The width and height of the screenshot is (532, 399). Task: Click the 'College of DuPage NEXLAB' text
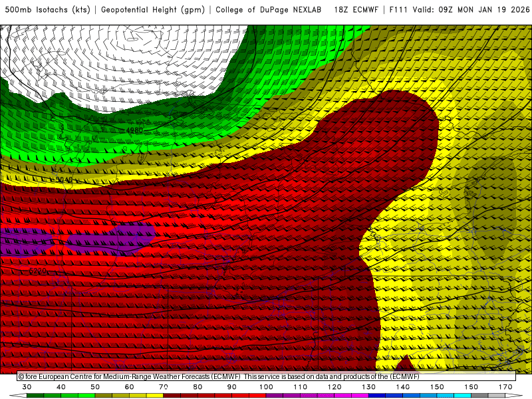pos(269,10)
